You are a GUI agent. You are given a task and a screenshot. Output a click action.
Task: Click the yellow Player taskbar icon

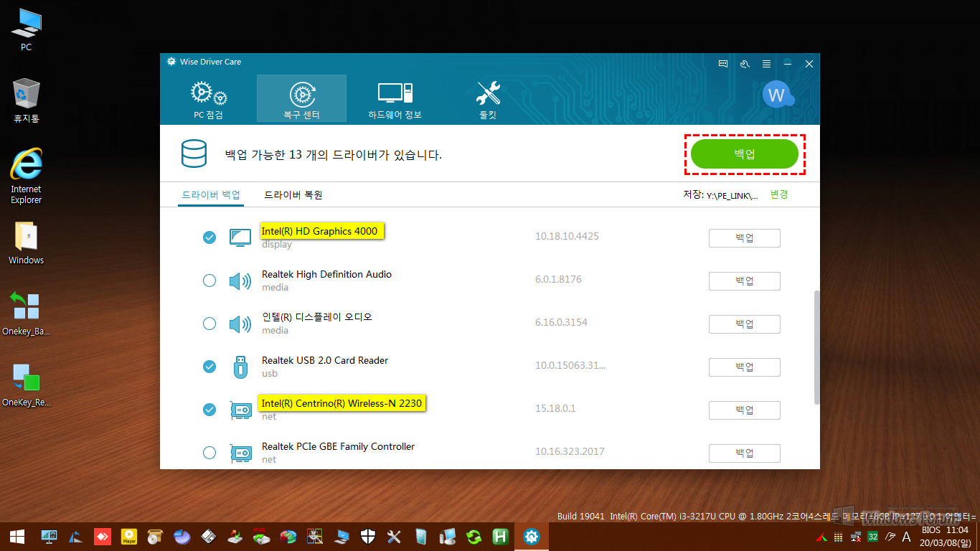point(129,537)
